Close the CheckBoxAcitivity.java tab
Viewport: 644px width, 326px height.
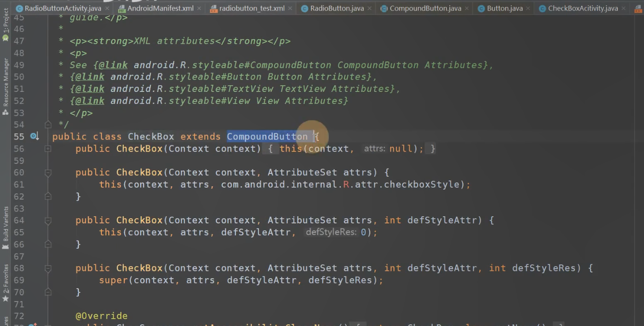coord(625,9)
